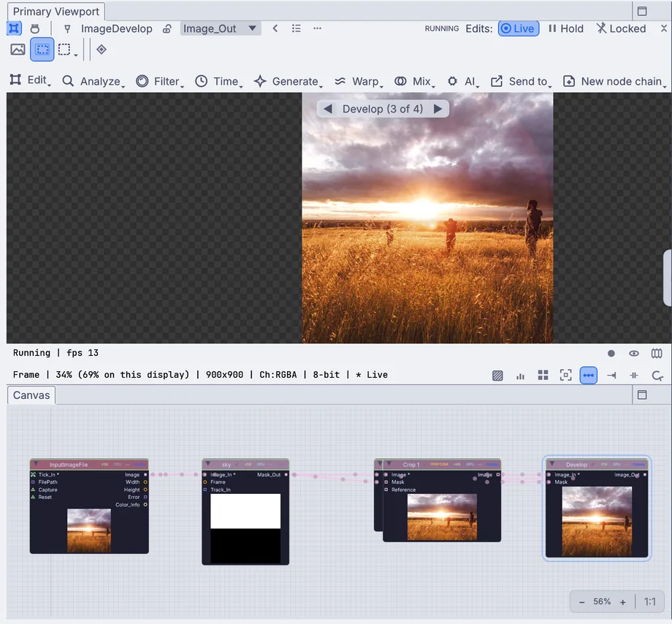Screen dimensions: 672x624
Task: Collapse the InputImageFile node triangle
Action: pyautogui.click(x=36, y=464)
